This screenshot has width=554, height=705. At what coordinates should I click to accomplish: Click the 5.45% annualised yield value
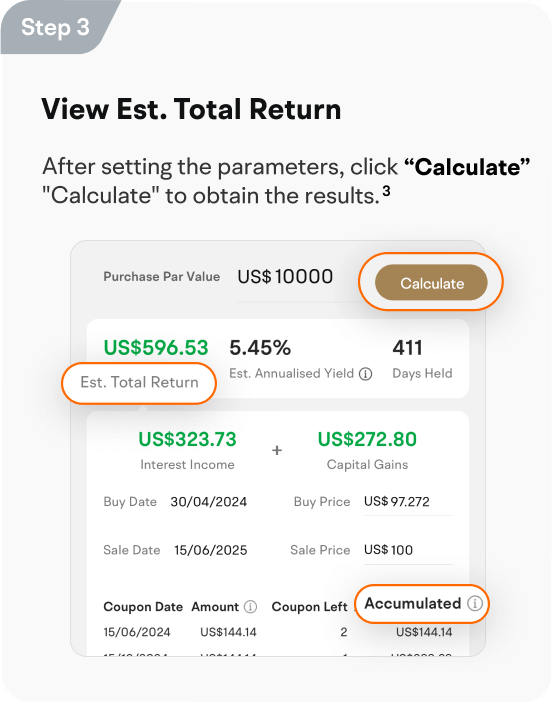260,348
